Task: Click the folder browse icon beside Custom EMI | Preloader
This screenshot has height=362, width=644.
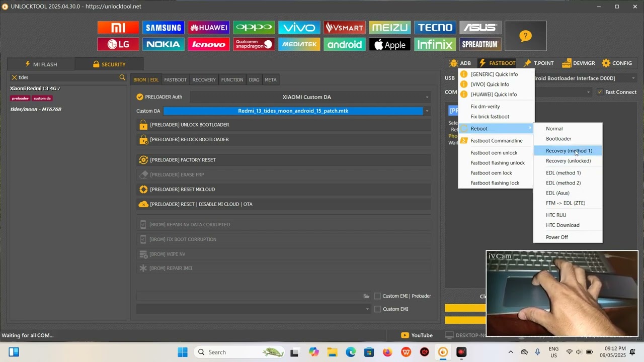Action: [367, 296]
